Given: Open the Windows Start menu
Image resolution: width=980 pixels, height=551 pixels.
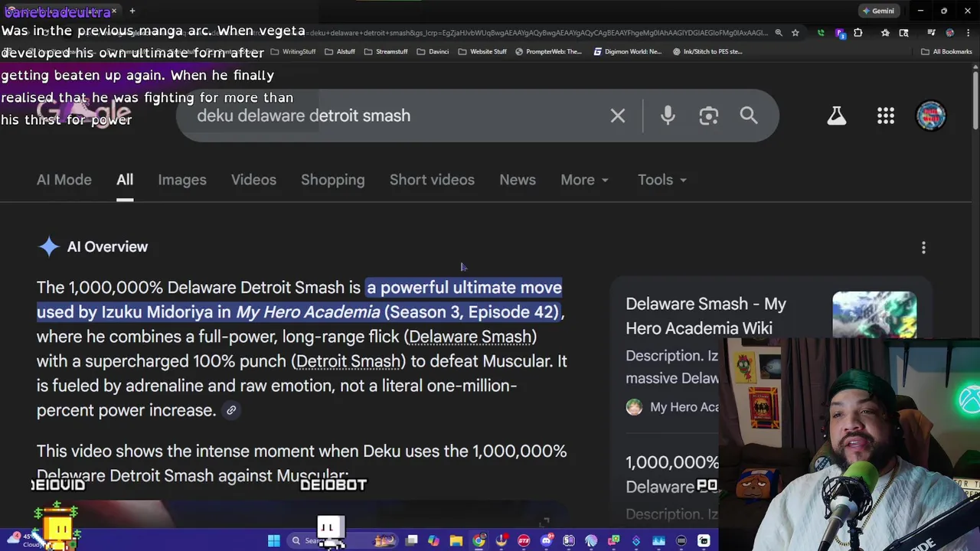Looking at the screenshot, I should tap(273, 541).
